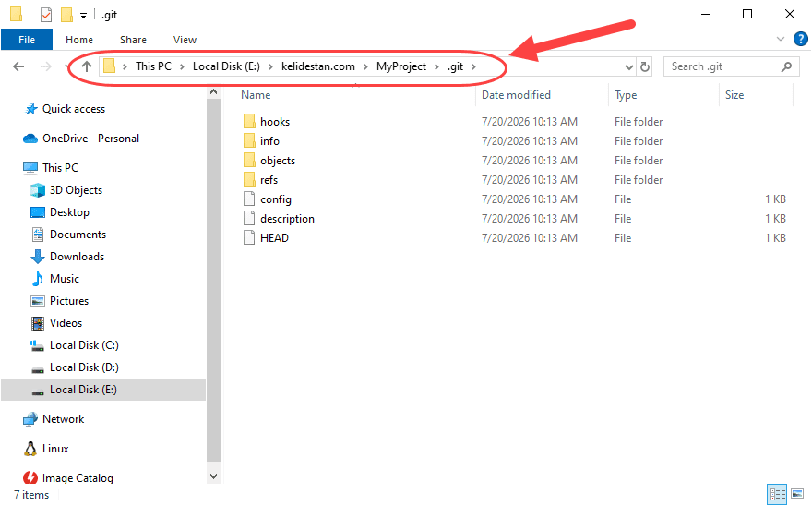Open Image Catalog in the navigation pane
Screen dimensions: 812x506
(x=78, y=478)
